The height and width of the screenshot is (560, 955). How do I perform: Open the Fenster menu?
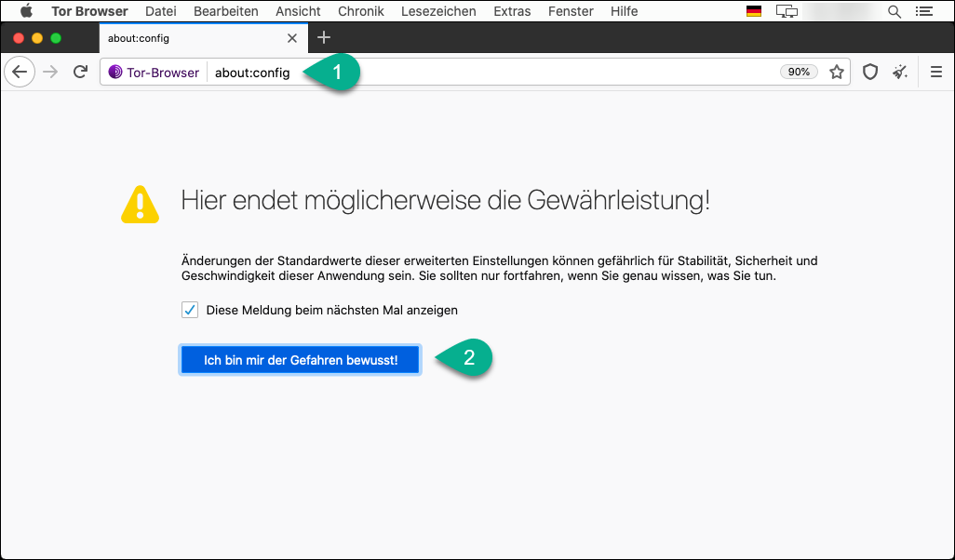tap(571, 11)
